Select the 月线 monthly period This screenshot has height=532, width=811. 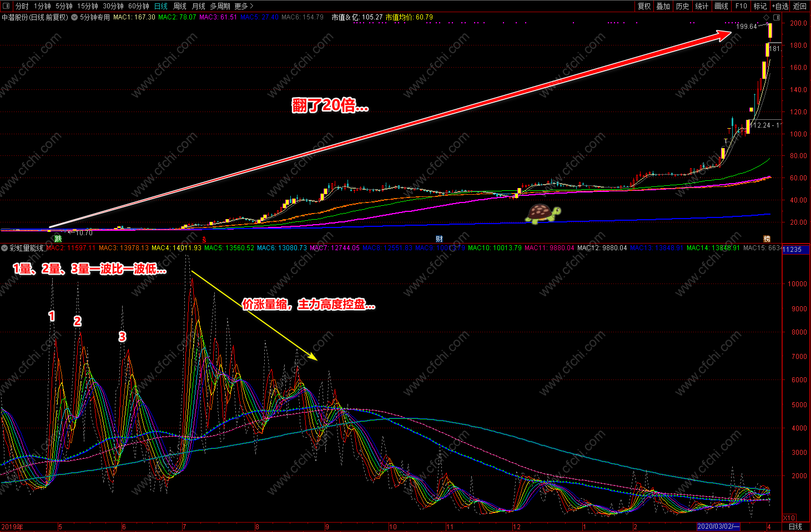(x=198, y=6)
